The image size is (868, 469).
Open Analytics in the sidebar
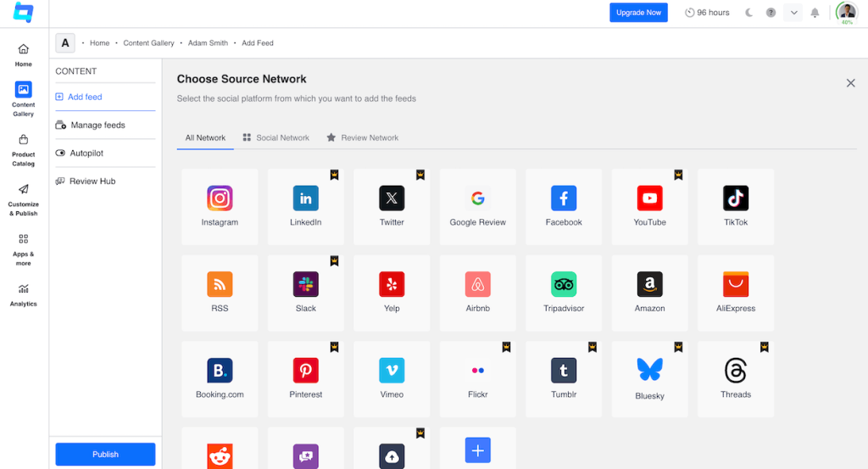(x=23, y=295)
